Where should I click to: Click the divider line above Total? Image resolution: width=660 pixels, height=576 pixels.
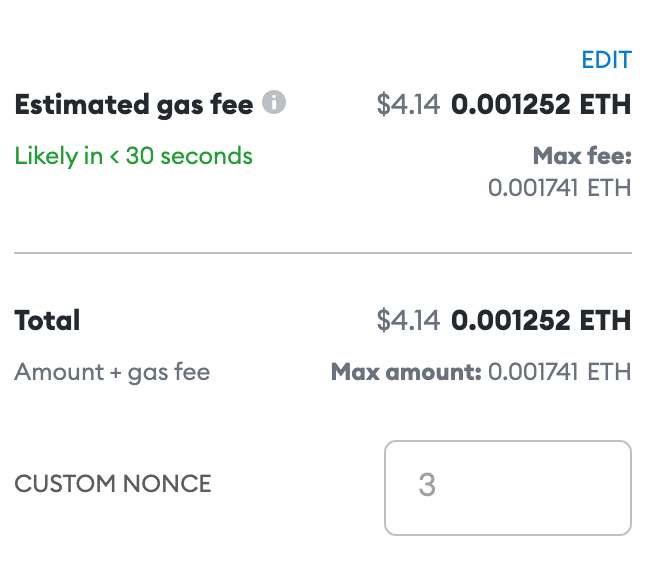323,253
